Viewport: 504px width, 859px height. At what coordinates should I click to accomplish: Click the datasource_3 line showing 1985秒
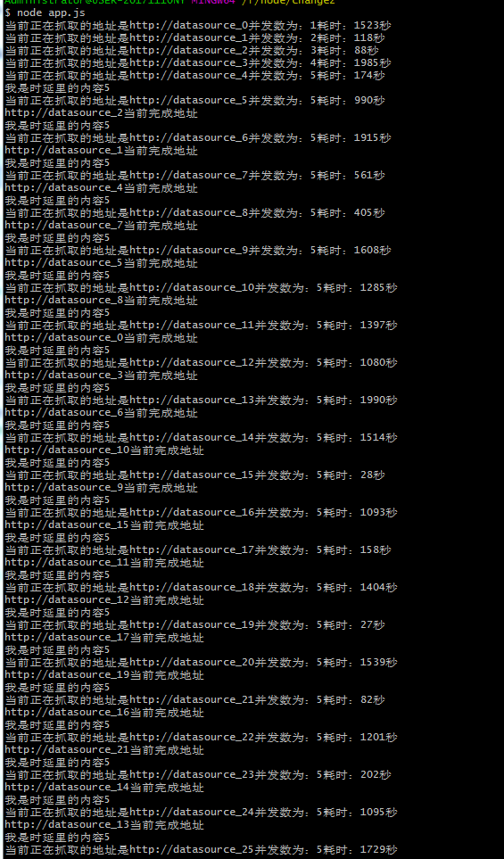(198, 62)
